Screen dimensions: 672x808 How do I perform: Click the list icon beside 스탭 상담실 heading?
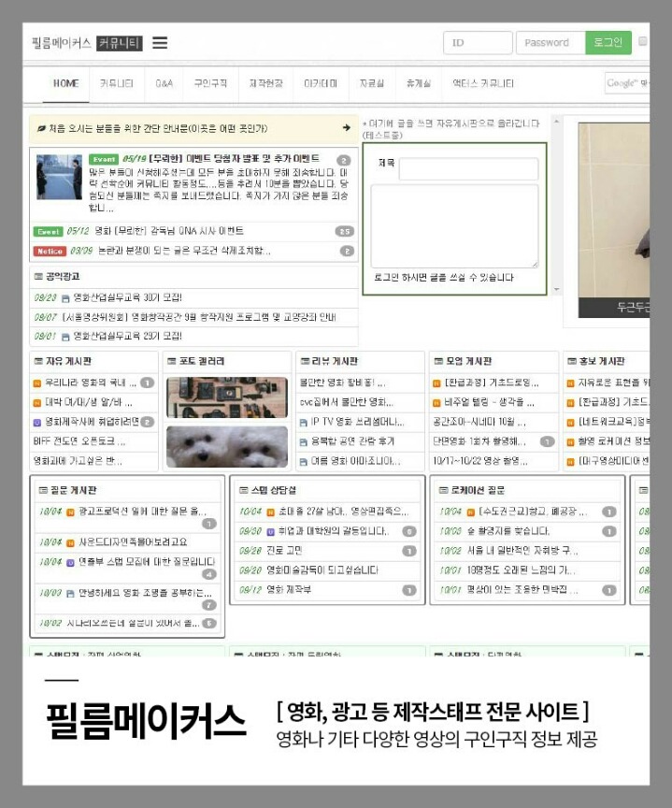tap(244, 490)
